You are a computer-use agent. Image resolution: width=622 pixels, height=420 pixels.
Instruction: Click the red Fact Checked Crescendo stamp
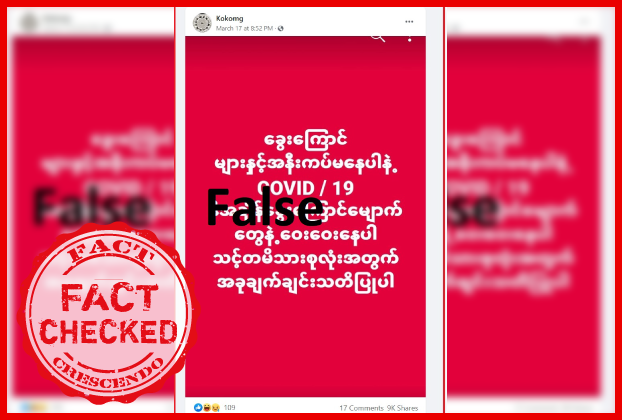(x=108, y=313)
